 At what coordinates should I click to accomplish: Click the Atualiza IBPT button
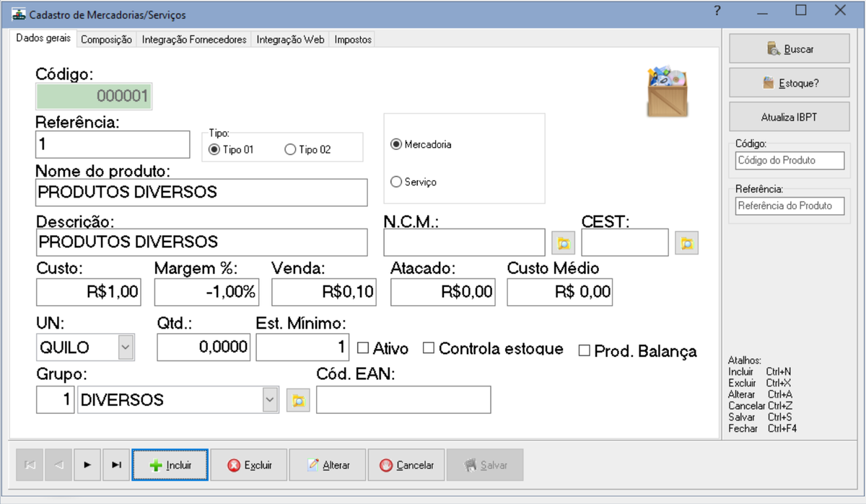(789, 117)
